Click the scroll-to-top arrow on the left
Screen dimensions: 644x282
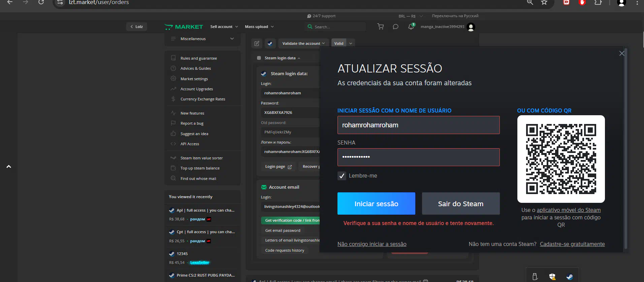[x=9, y=166]
